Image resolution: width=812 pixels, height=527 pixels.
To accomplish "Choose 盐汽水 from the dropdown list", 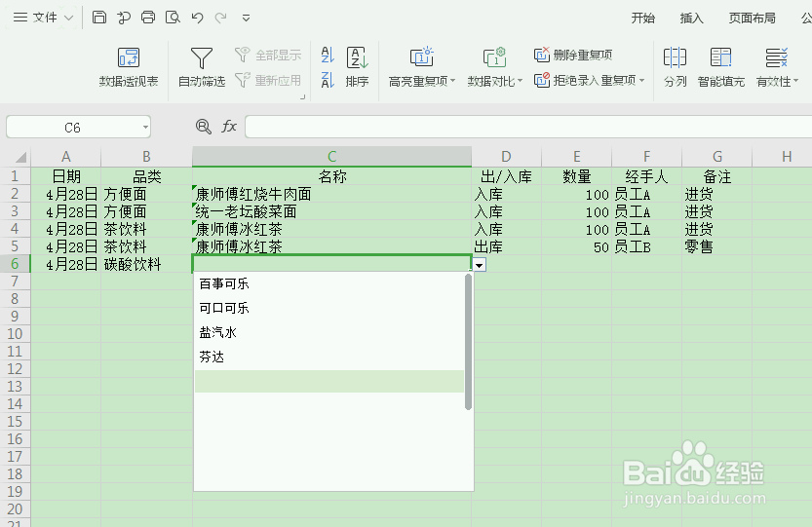I will pos(329,332).
